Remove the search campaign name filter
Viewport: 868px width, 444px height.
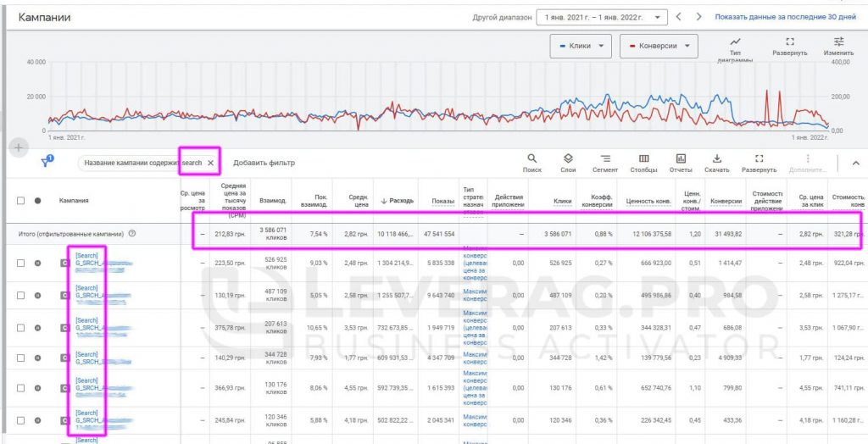pos(210,163)
